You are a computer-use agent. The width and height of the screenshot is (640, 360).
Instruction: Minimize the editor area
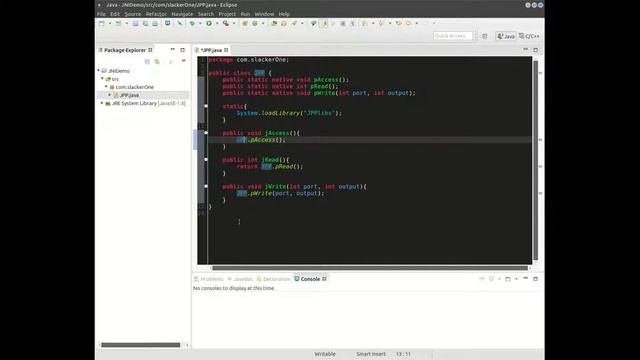[x=526, y=49]
